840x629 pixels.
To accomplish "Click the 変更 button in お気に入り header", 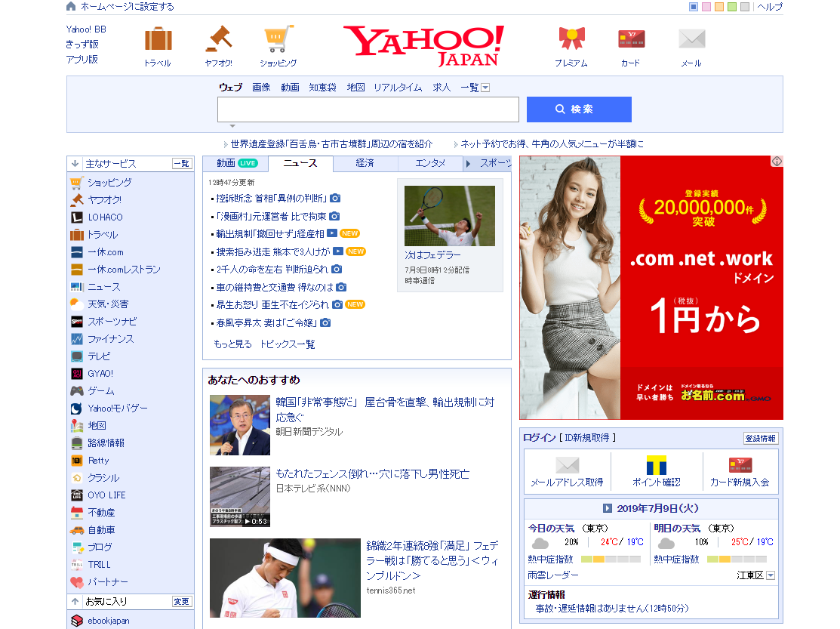I will click(182, 601).
